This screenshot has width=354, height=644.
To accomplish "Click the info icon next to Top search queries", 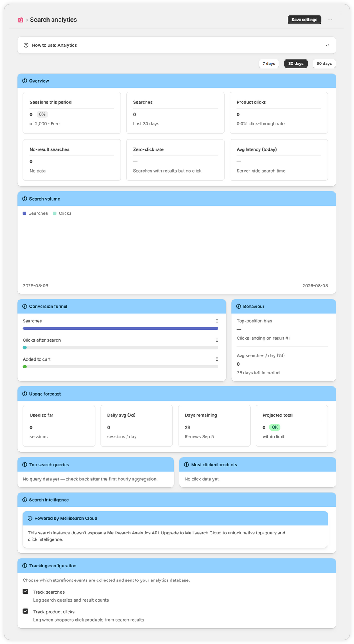I will point(25,464).
